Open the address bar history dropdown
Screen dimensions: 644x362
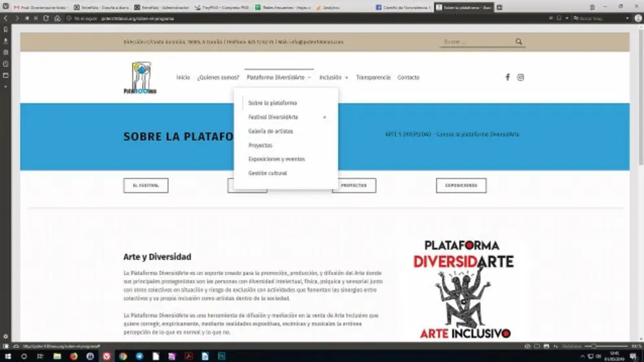tap(567, 18)
